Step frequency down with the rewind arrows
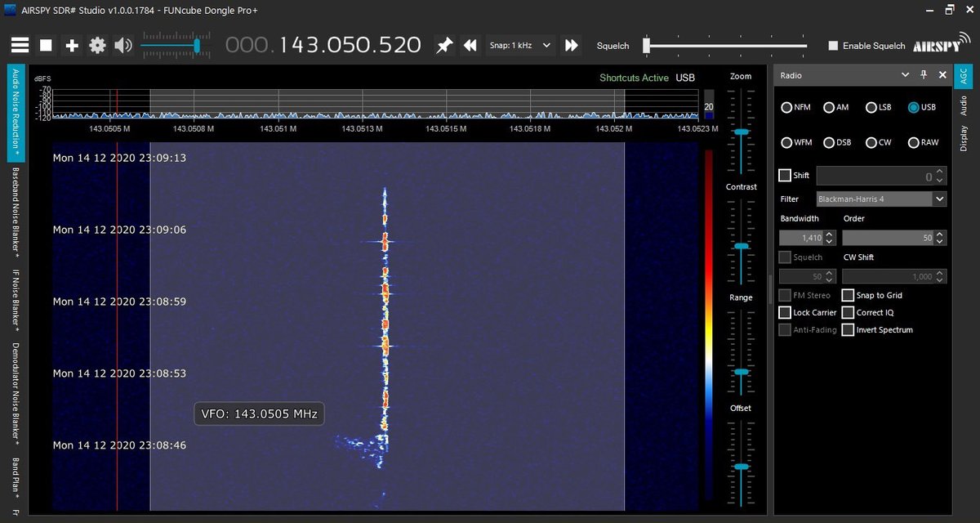The height and width of the screenshot is (523, 980). (x=470, y=46)
